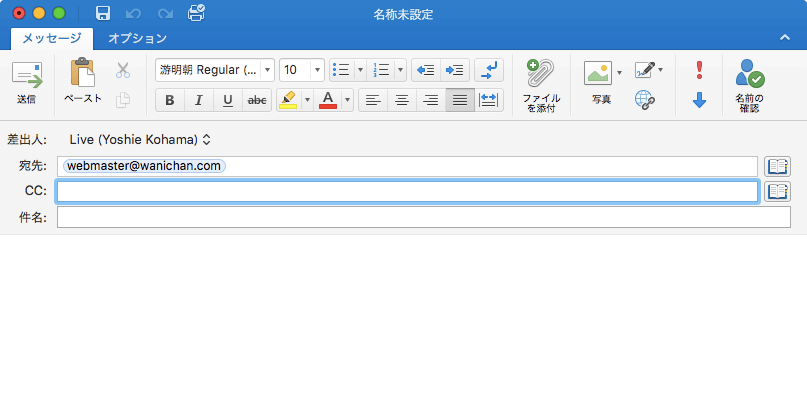Set high importance with red exclamation
Viewport: 807px width, 400px height.
point(699,70)
